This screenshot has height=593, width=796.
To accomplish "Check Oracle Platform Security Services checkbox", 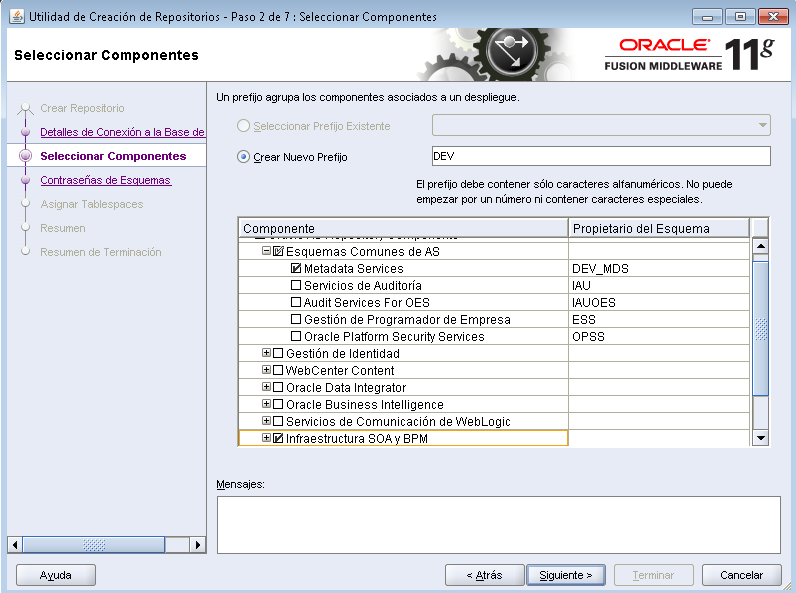I will point(296,336).
